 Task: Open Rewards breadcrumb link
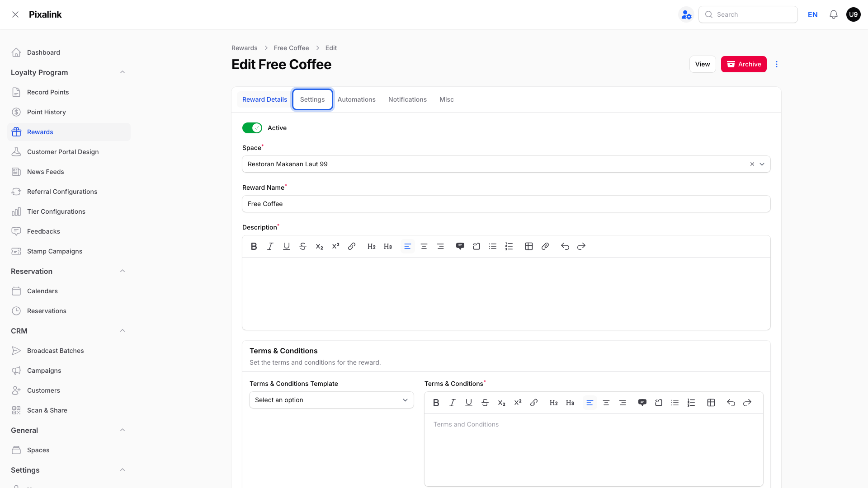pos(245,48)
